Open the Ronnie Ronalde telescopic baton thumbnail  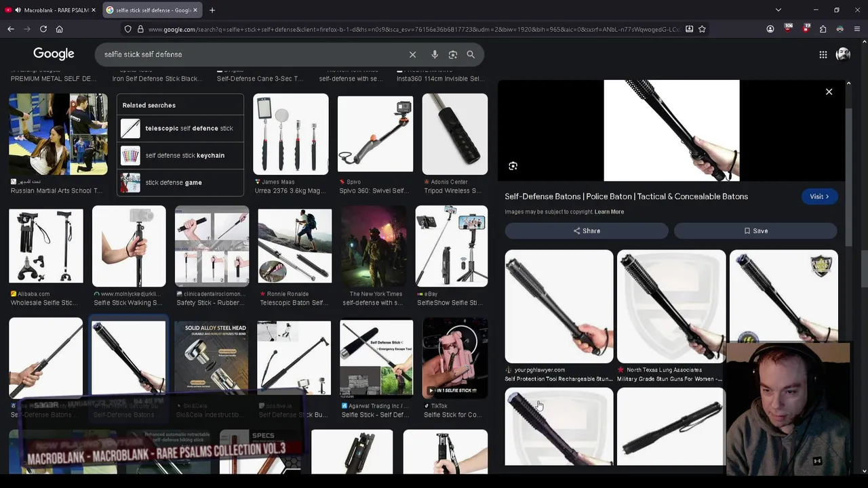[294, 246]
